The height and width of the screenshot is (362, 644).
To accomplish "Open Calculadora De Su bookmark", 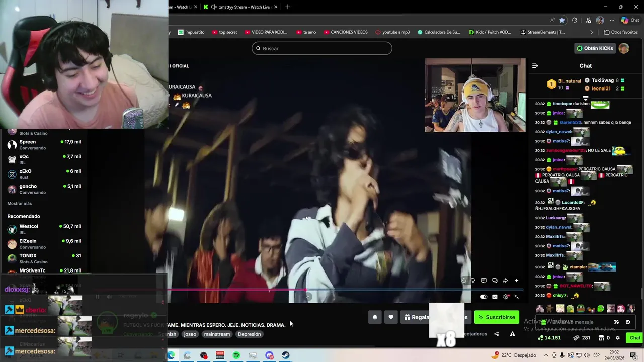I will coord(439,32).
